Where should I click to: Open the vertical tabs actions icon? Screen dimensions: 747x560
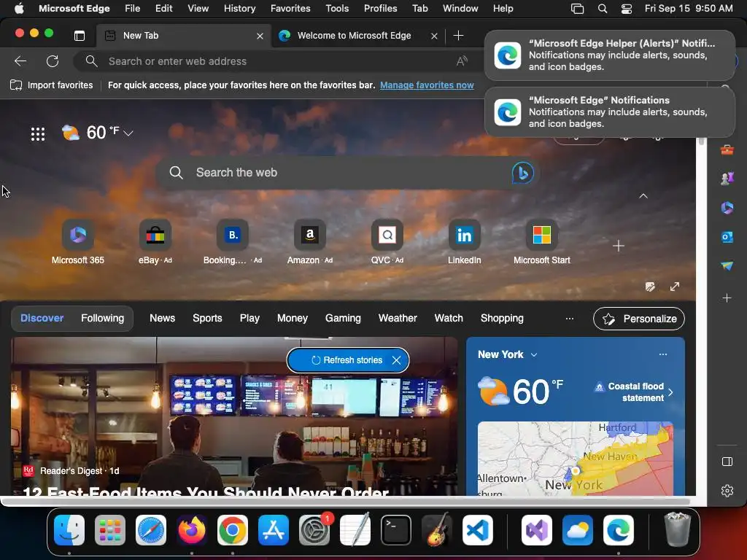[80, 36]
